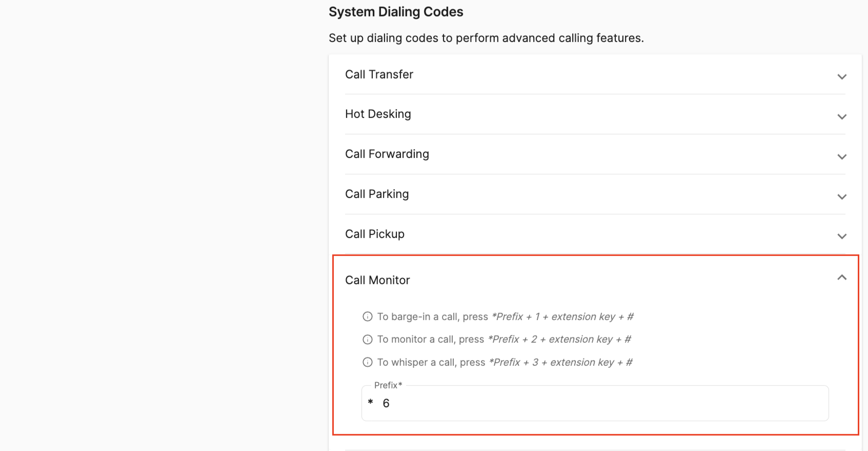Click the barge-in instruction text
The width and height of the screenshot is (868, 451).
tap(506, 317)
